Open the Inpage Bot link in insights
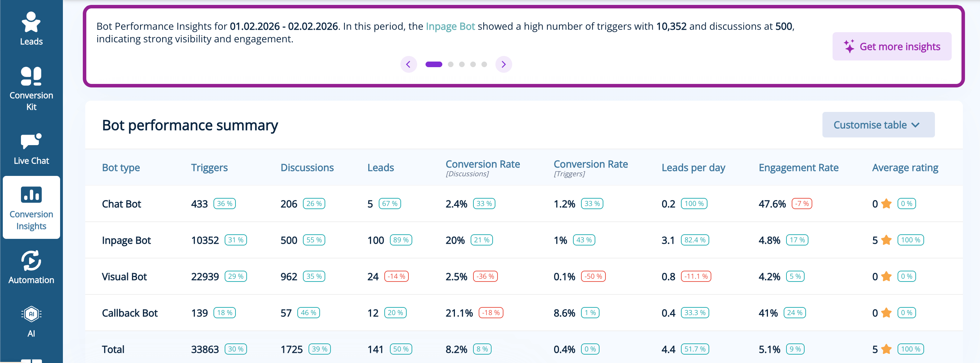The image size is (980, 363). pyautogui.click(x=450, y=26)
